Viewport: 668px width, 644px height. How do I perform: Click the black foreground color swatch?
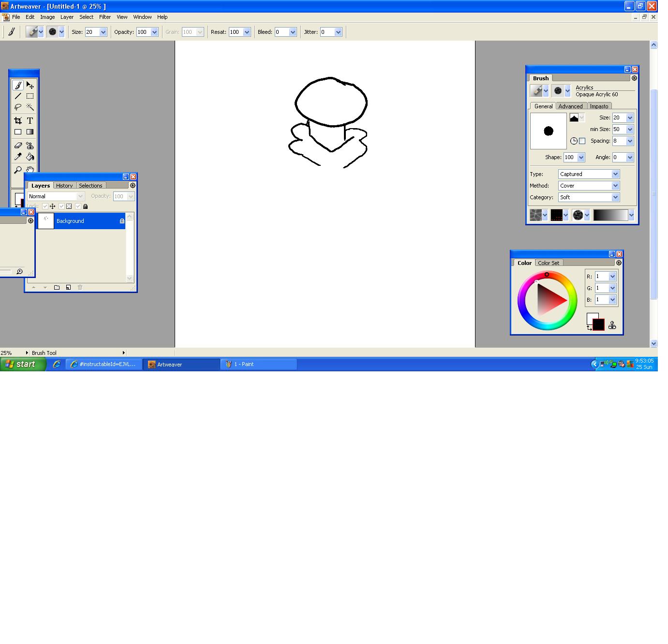599,325
